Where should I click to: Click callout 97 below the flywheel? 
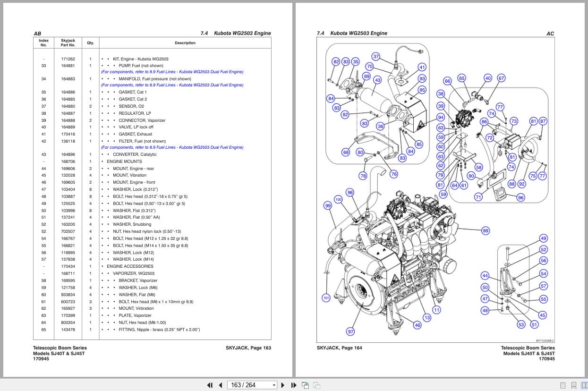350,331
